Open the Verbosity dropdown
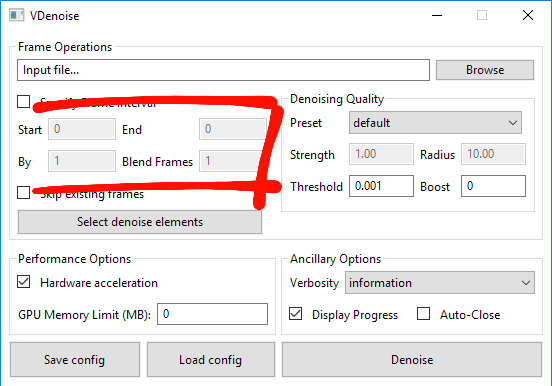This screenshot has width=552, height=386. (440, 283)
